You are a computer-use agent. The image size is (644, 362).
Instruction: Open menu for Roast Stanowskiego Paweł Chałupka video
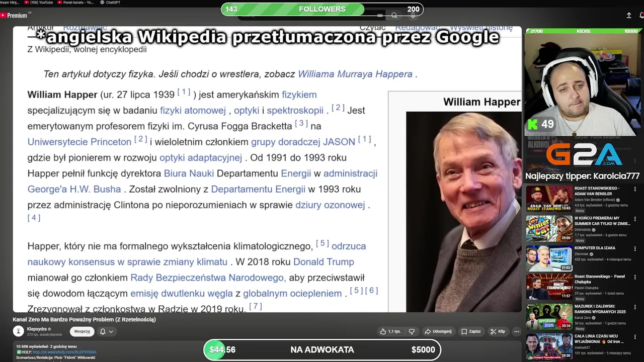[x=635, y=278]
